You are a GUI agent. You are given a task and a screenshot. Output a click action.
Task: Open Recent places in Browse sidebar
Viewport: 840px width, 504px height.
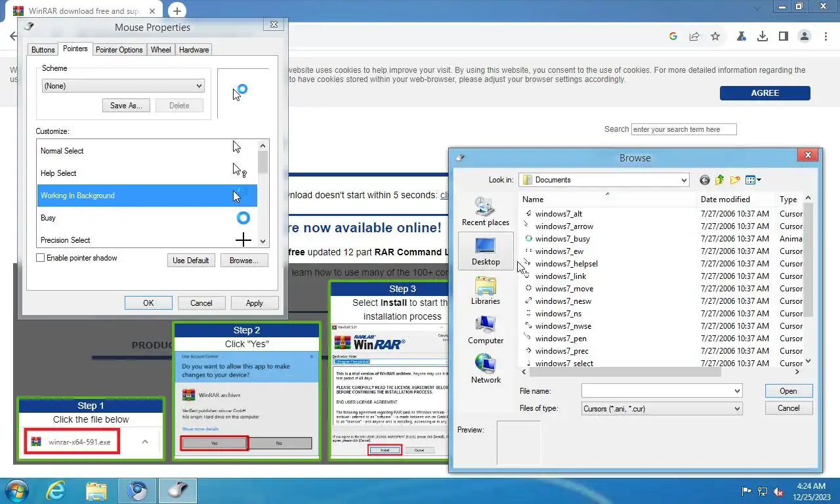(x=486, y=212)
